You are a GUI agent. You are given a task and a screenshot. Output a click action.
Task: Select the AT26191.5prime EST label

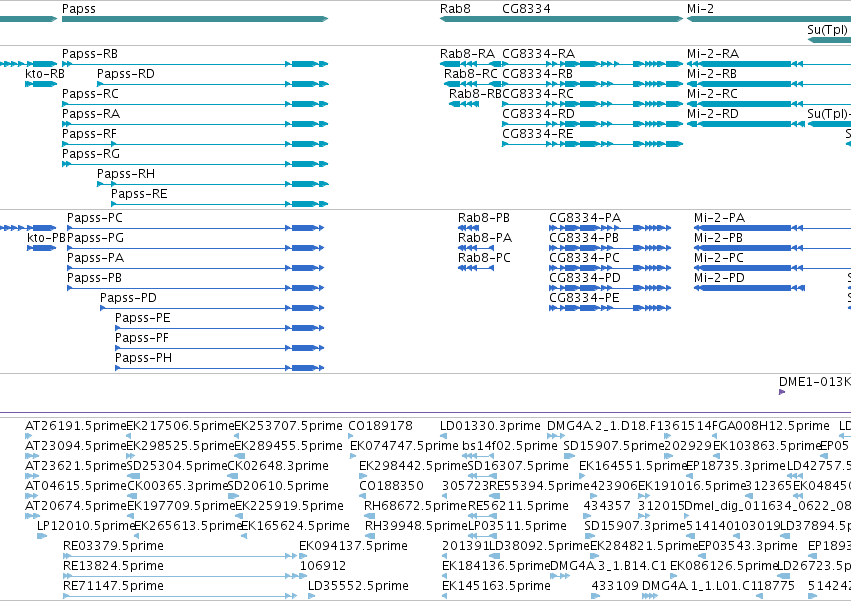point(75,426)
